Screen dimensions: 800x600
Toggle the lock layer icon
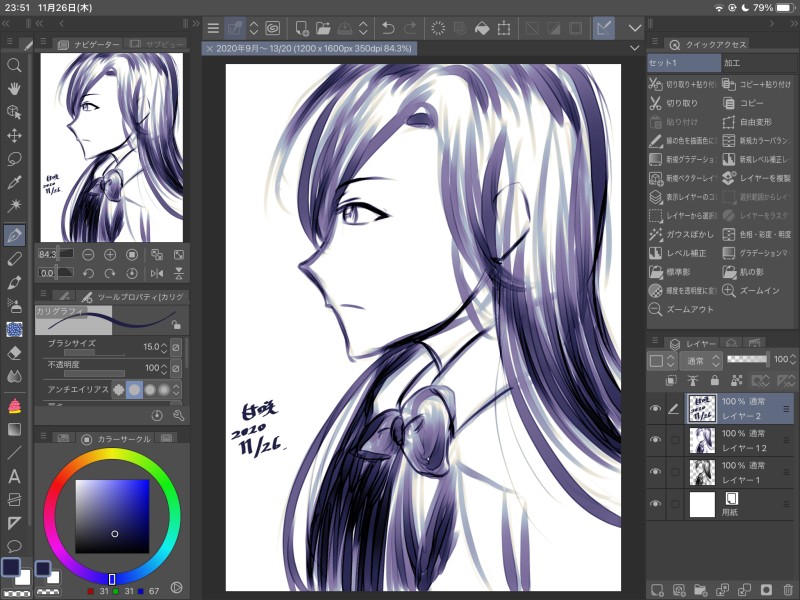tap(714, 380)
